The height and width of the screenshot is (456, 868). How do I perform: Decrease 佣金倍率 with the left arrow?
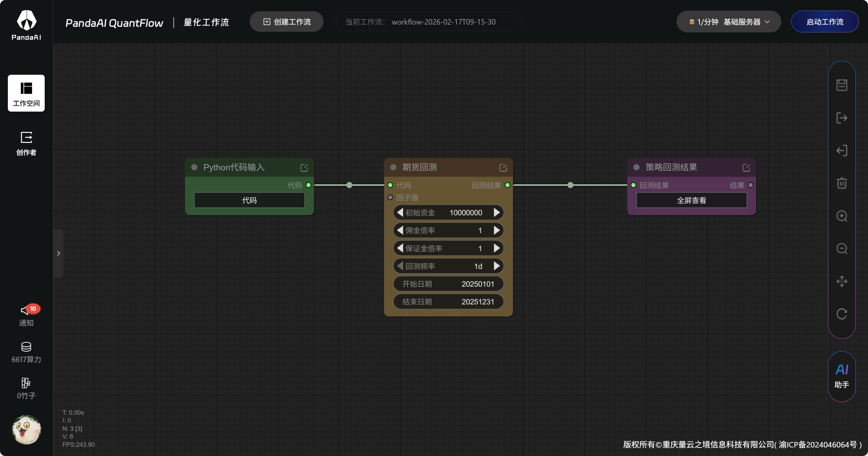(x=400, y=230)
